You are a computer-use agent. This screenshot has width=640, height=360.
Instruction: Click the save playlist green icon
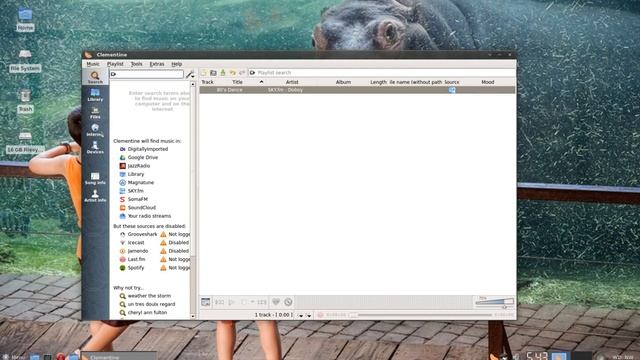222,73
